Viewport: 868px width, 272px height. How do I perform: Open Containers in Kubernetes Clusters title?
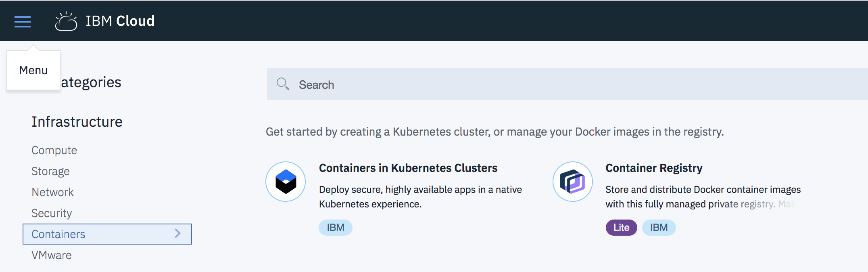point(408,168)
